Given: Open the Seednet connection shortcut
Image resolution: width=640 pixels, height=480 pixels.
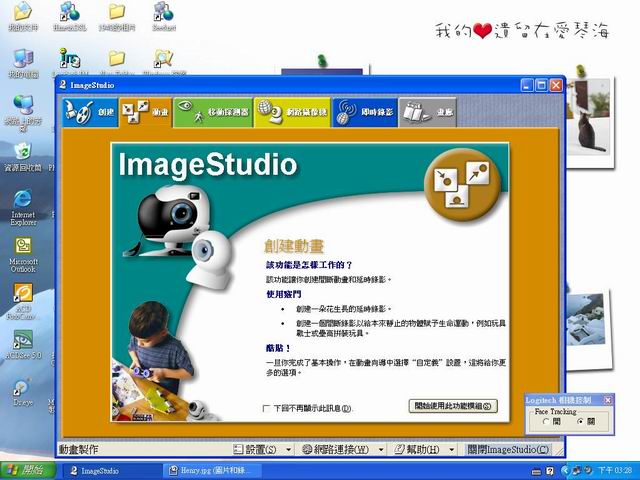Looking at the screenshot, I should pyautogui.click(x=164, y=17).
